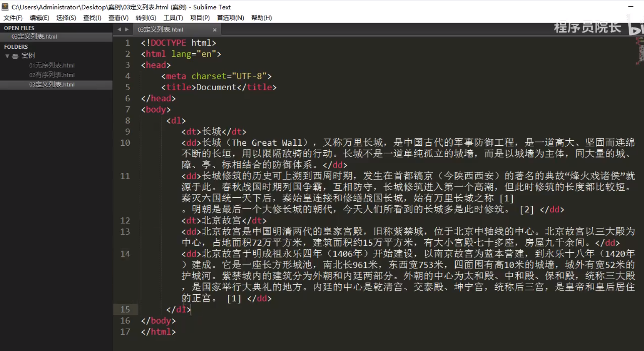Open the 工具(T) menu
The image size is (644, 351).
[x=173, y=18]
